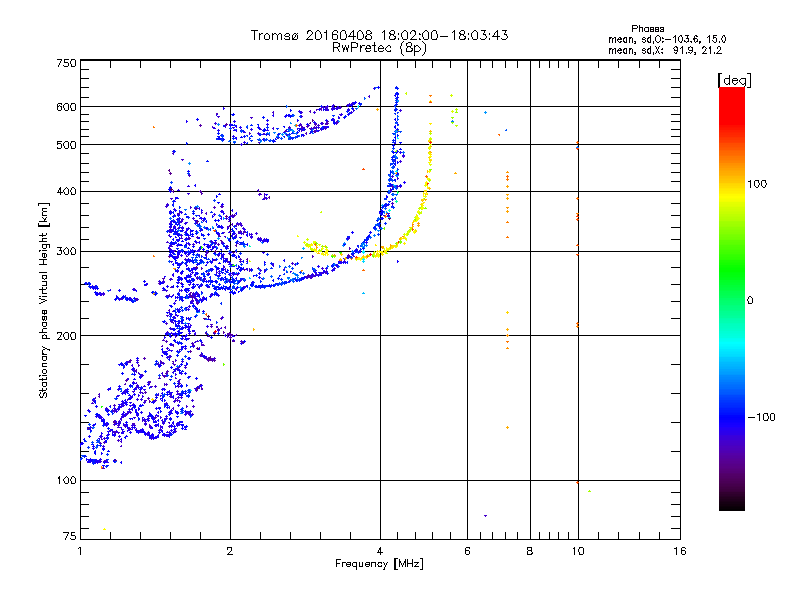
Task: Click the y-axis tick label '750'
Action: click(66, 63)
